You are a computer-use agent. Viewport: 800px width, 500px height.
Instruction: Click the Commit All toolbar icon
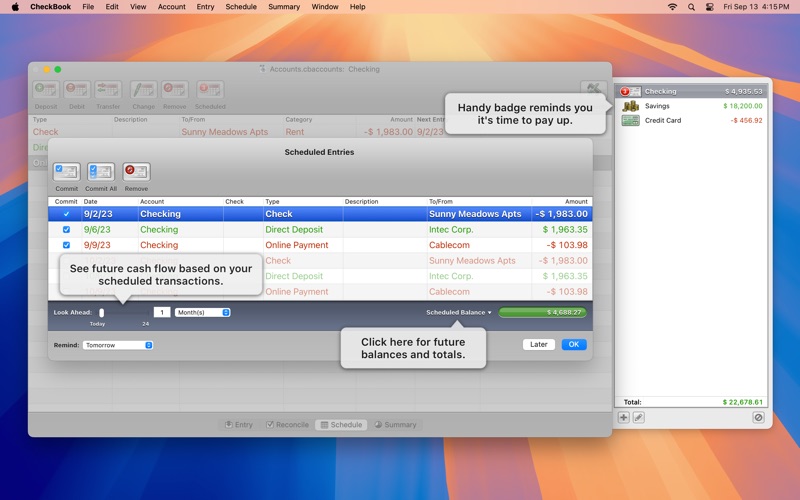[101, 172]
